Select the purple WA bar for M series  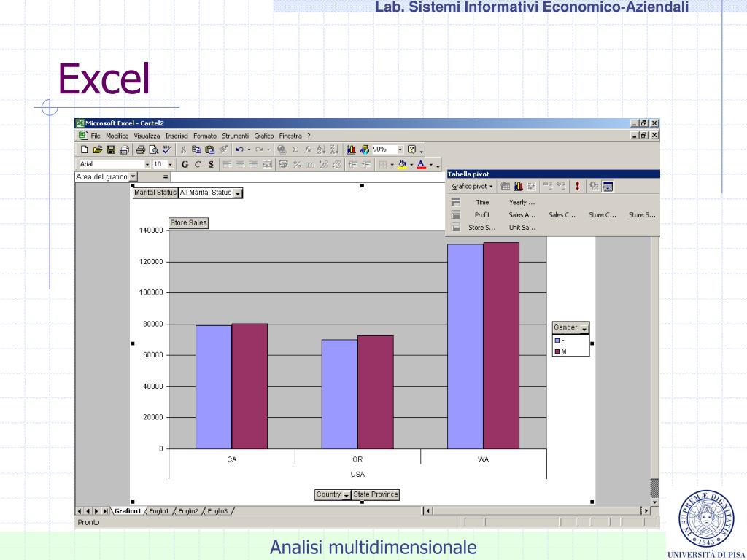click(501, 346)
